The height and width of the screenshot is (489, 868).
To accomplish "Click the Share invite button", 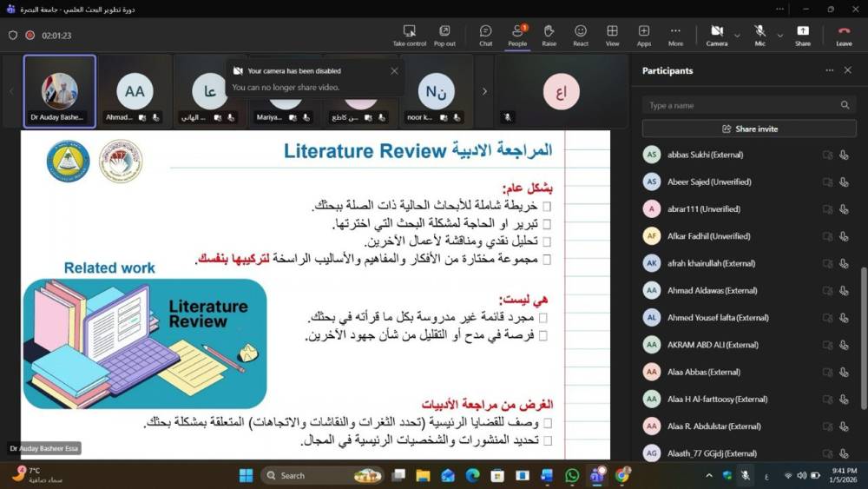I will pos(749,129).
